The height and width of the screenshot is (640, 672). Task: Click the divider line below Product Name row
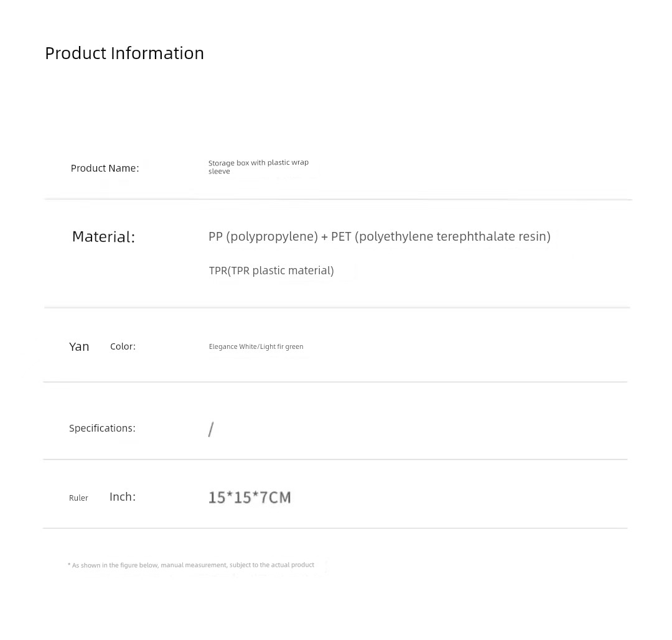338,200
